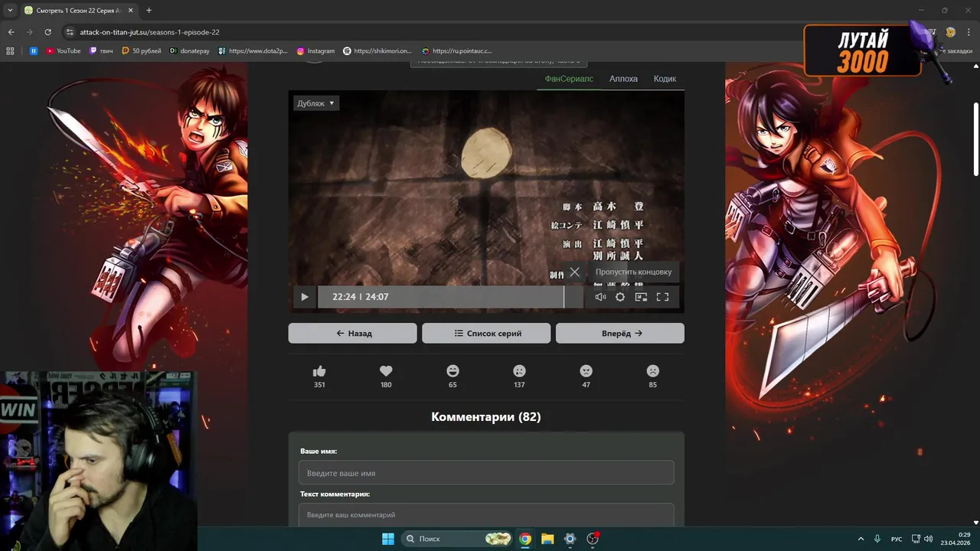The image size is (980, 551).
Task: Open Chrome apps grid in bookmarks bar
Action: tap(10, 51)
